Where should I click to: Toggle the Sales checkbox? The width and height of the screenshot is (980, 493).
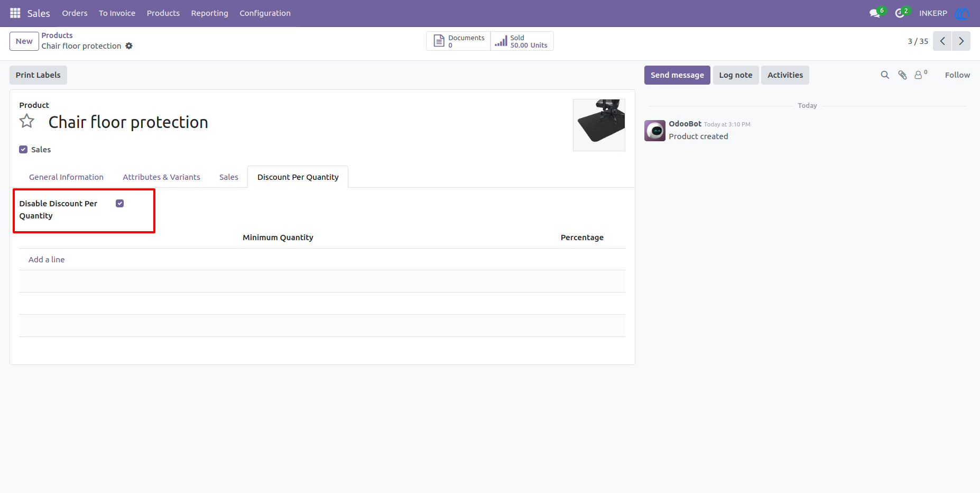pos(23,150)
